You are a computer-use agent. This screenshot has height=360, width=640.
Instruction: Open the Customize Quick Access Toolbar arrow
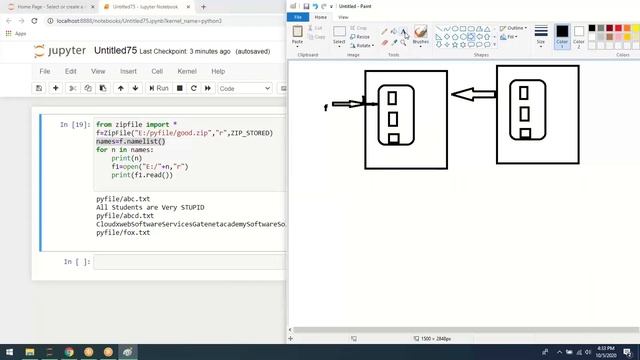[331, 6]
